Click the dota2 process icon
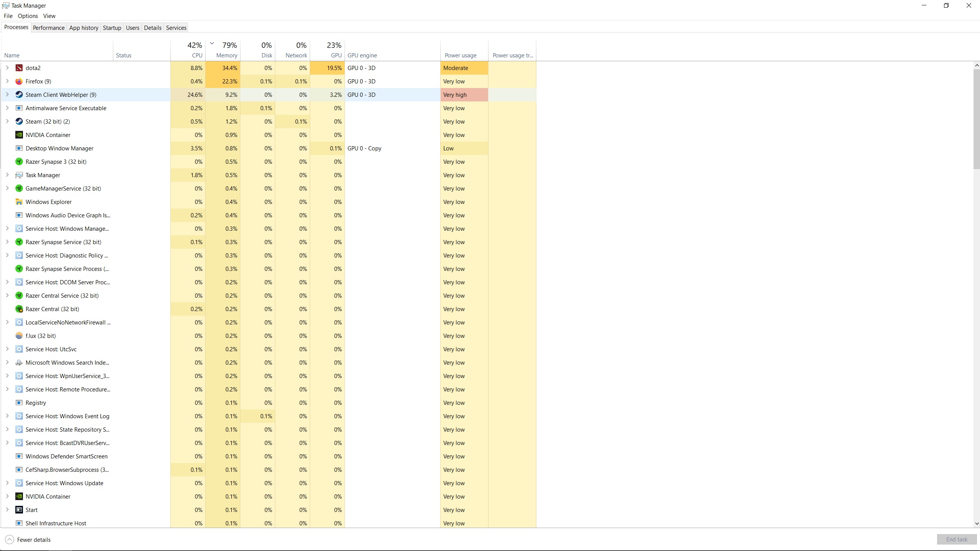980x551 pixels. (x=19, y=68)
